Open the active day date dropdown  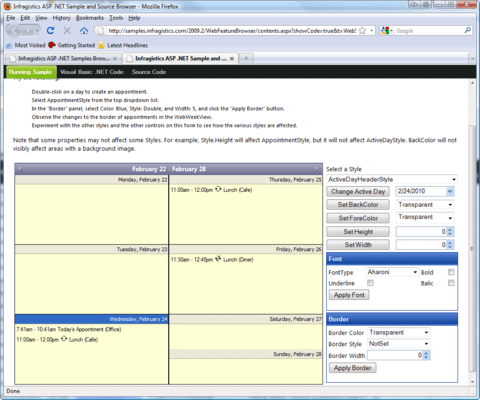[x=450, y=191]
